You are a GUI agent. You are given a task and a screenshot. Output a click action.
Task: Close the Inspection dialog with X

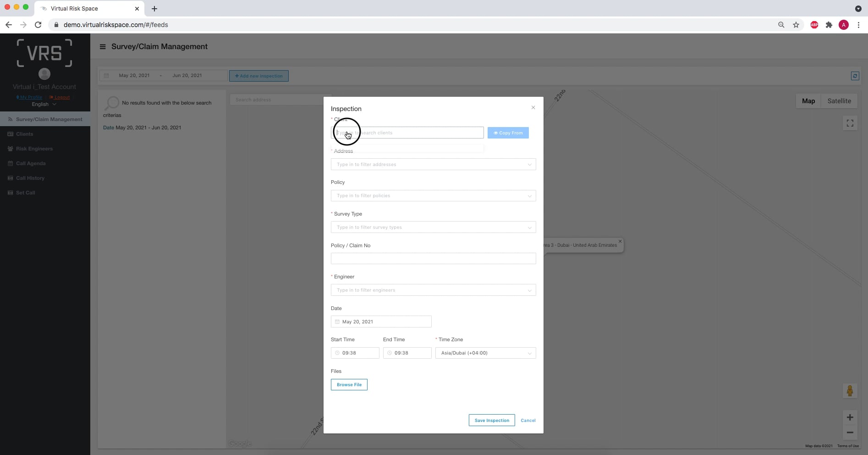533,108
